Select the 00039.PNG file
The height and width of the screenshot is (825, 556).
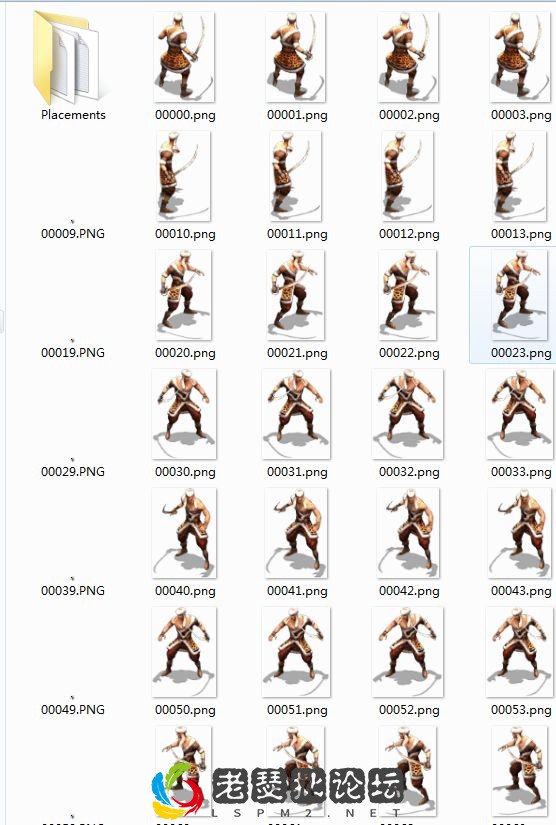pos(73,590)
